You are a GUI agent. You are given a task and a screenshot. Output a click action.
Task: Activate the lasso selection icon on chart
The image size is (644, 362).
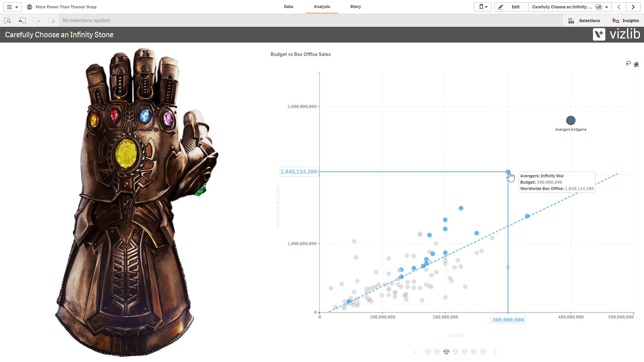click(629, 64)
